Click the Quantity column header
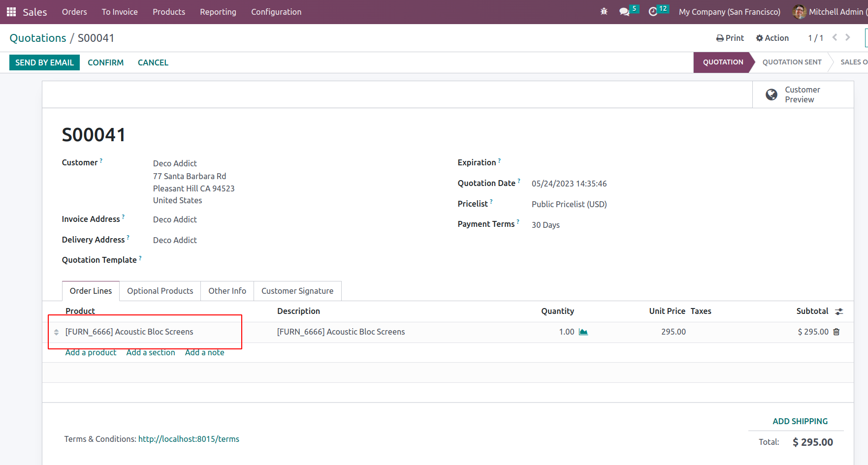This screenshot has width=868, height=465. click(x=557, y=311)
